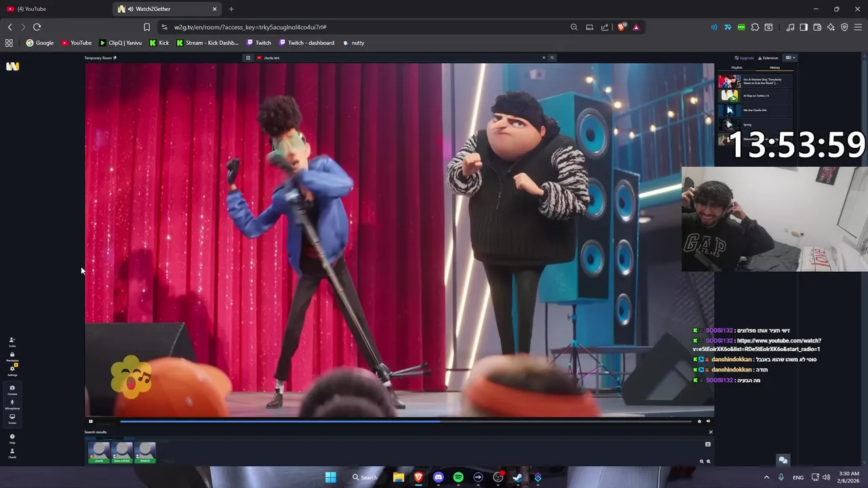Click the share icon in address bar
868x488 pixels.
605,27
